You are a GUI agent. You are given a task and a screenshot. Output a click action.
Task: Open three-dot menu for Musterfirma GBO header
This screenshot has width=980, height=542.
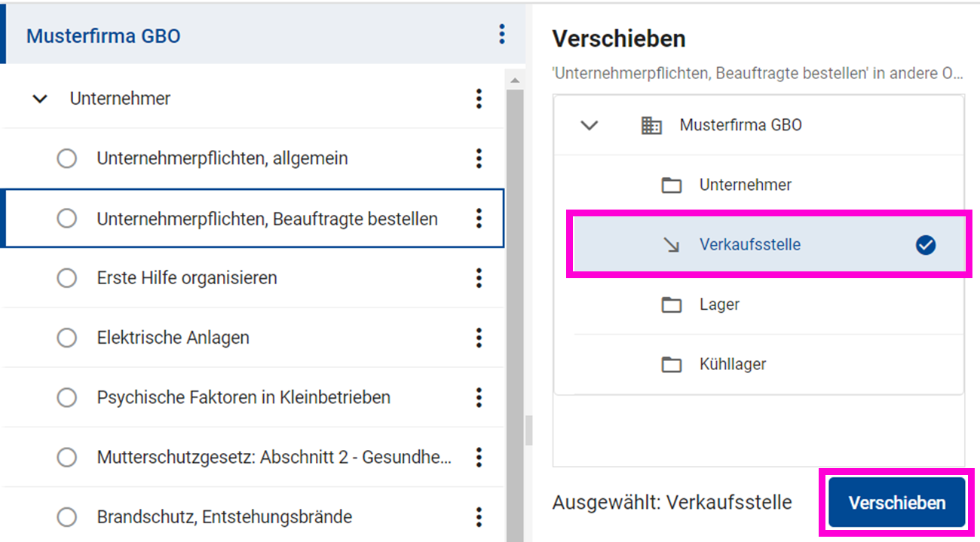(x=501, y=35)
